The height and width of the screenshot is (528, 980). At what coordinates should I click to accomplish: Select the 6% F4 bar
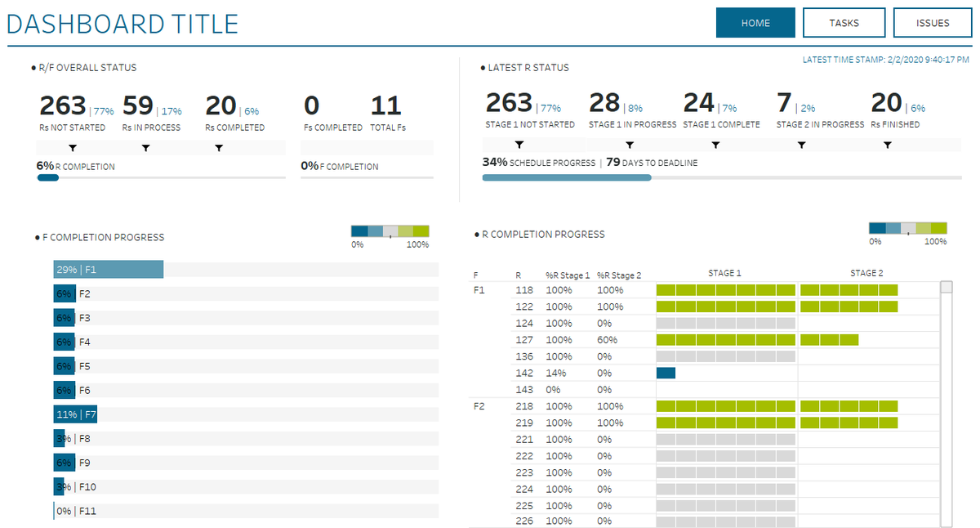pyautogui.click(x=65, y=342)
